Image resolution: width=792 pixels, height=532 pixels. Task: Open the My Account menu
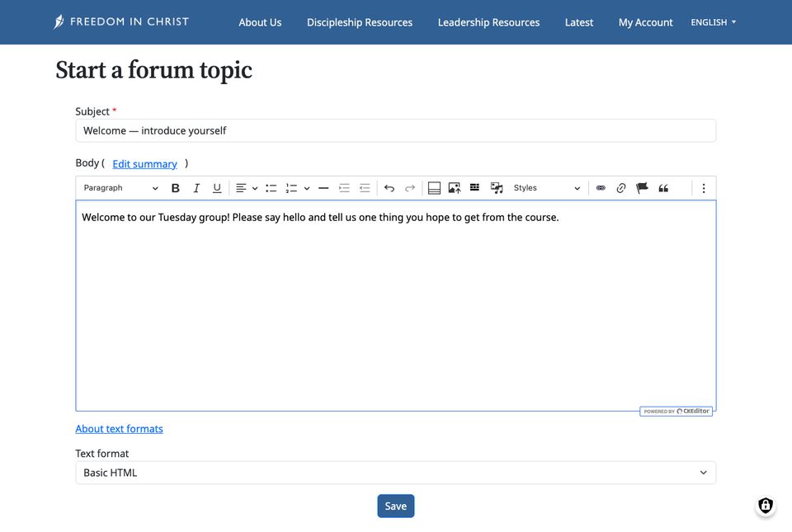(645, 22)
